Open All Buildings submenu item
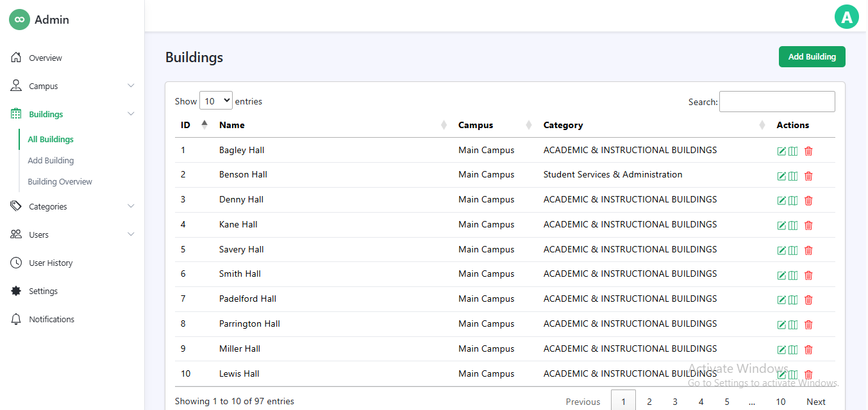The height and width of the screenshot is (410, 868). click(x=51, y=139)
